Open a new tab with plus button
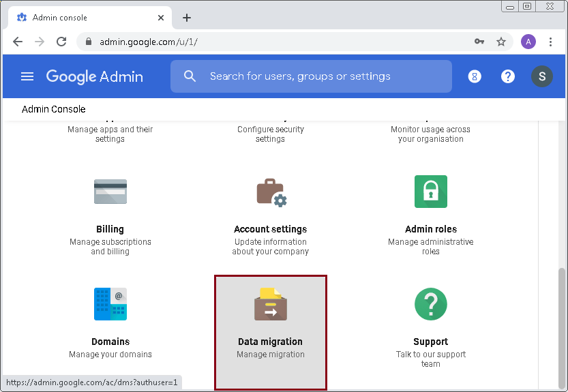Screen dimensions: 568x392 point(187,18)
